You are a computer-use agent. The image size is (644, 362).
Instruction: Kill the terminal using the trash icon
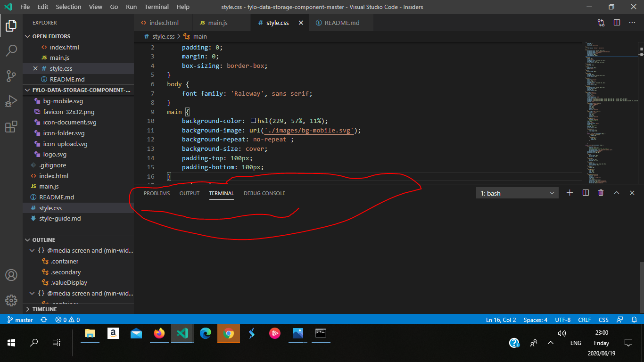pyautogui.click(x=601, y=193)
